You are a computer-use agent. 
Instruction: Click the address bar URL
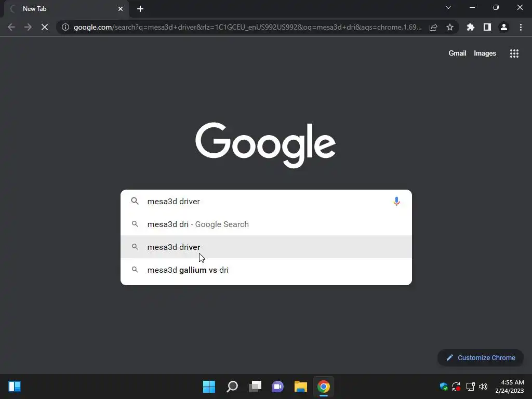click(x=248, y=27)
